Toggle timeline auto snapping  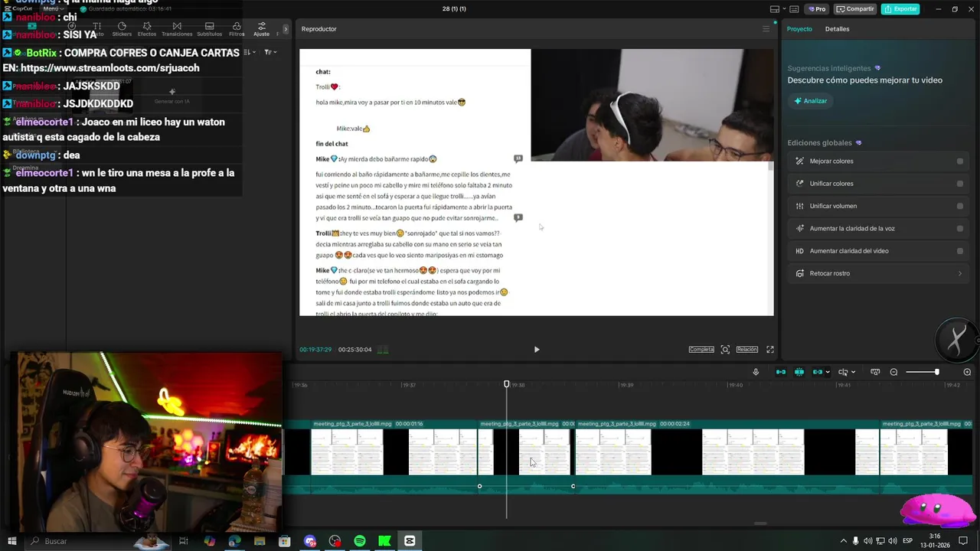799,372
